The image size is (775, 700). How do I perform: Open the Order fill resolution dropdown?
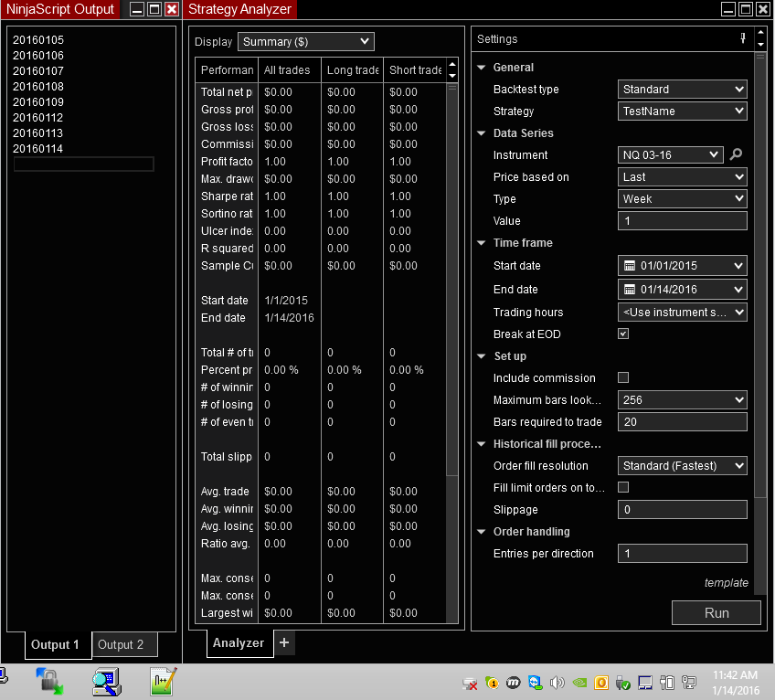682,466
